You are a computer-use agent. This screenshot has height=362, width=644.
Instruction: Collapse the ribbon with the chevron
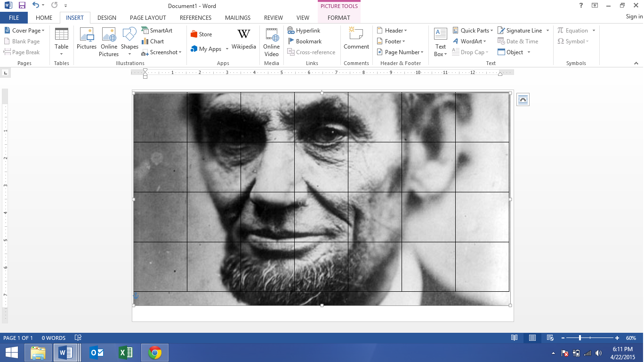coord(636,63)
